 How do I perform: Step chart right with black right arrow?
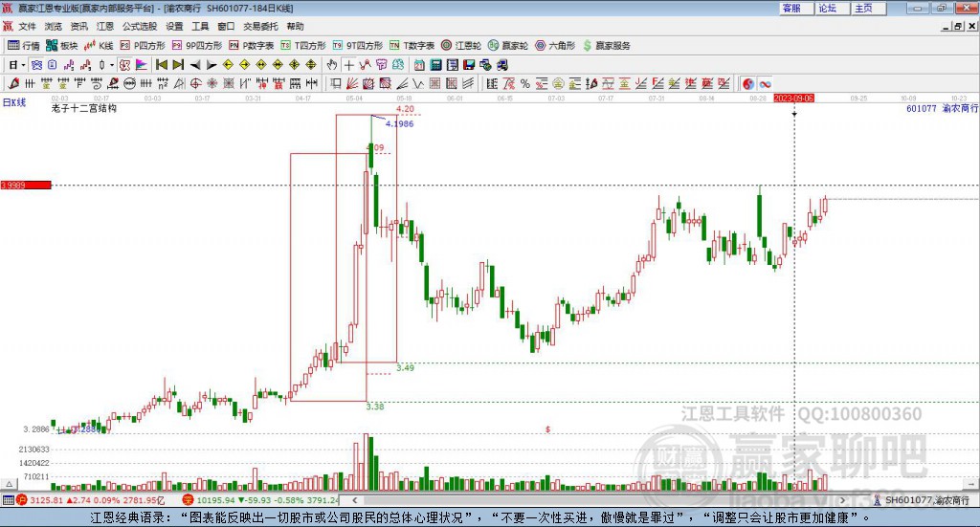212,65
